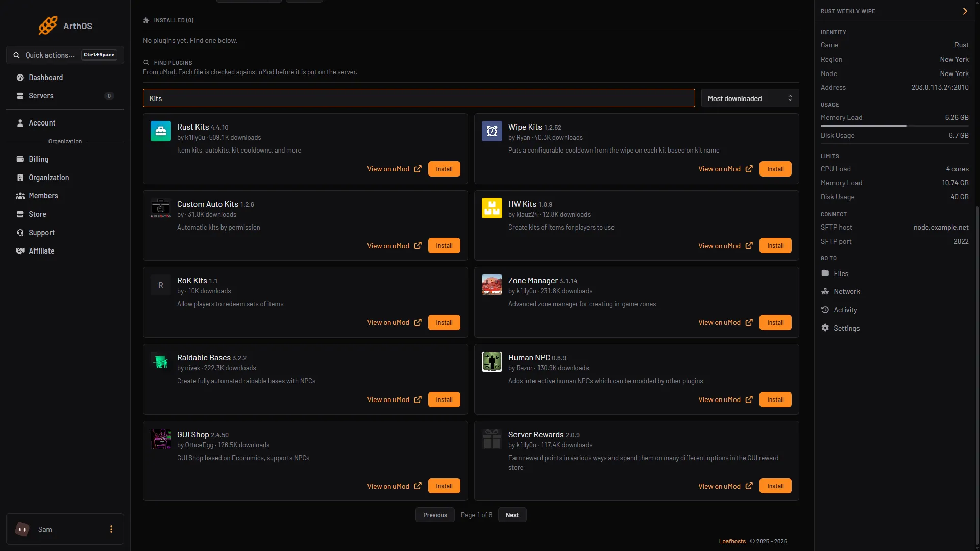Install the GUI Shop plugin

(x=444, y=486)
